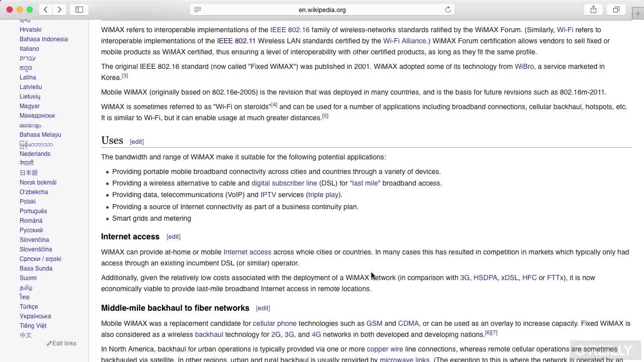Switch to Hrvatski language

tap(31, 30)
